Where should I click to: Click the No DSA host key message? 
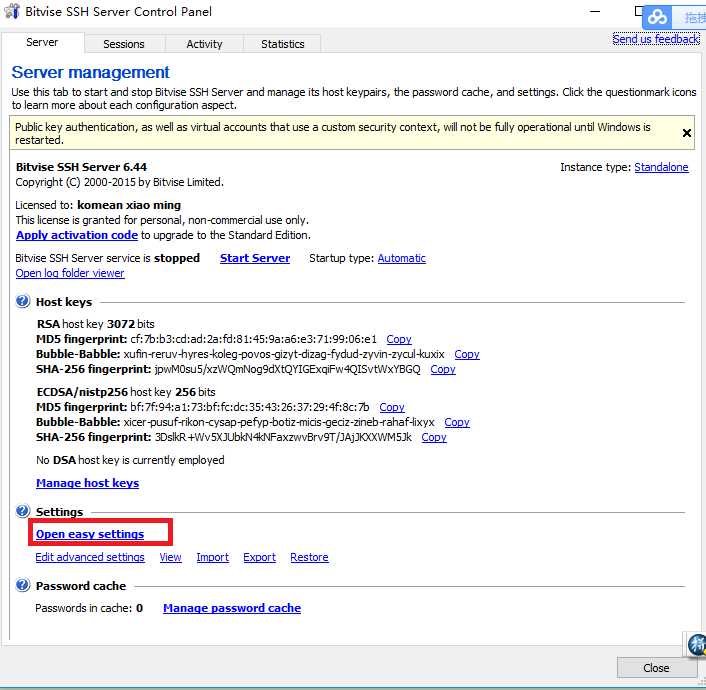130,460
